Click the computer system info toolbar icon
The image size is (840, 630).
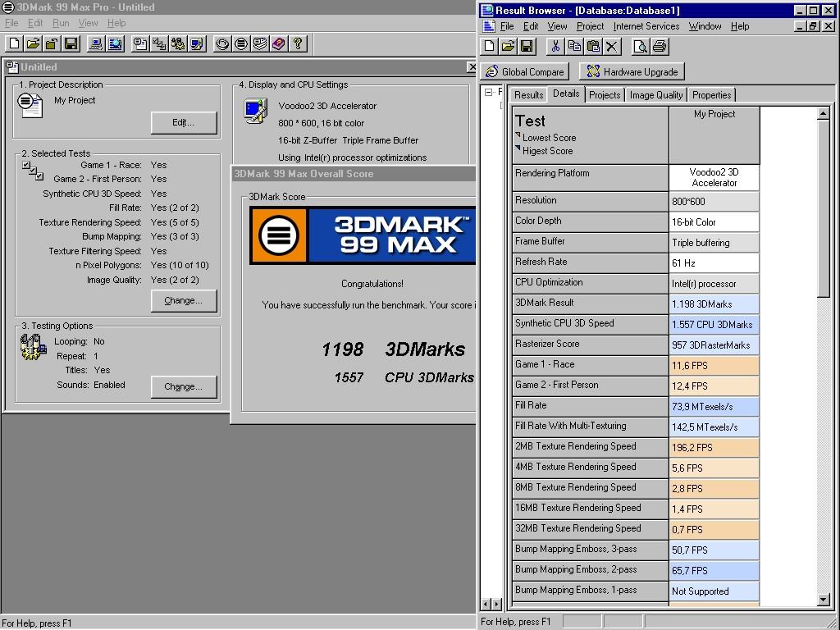pos(97,43)
